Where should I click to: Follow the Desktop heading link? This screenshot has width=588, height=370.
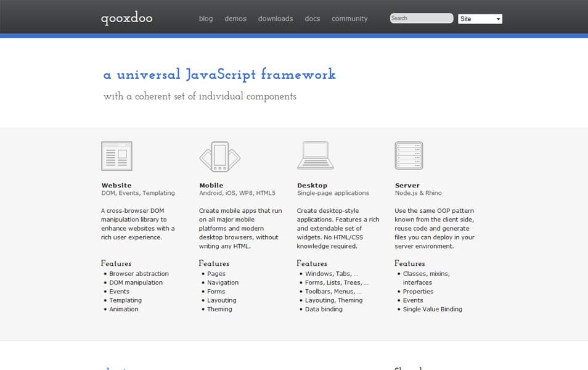tap(312, 186)
